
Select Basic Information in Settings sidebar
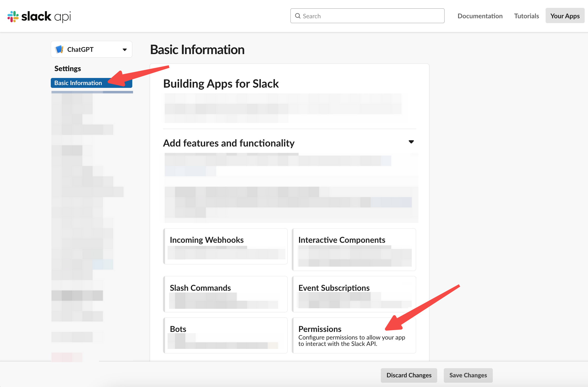pyautogui.click(x=91, y=83)
